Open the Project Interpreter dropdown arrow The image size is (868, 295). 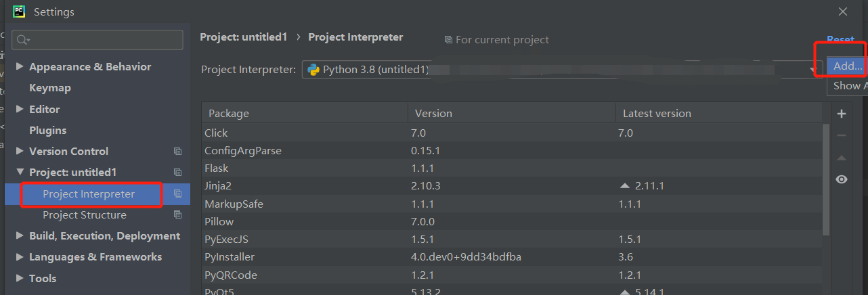click(812, 70)
